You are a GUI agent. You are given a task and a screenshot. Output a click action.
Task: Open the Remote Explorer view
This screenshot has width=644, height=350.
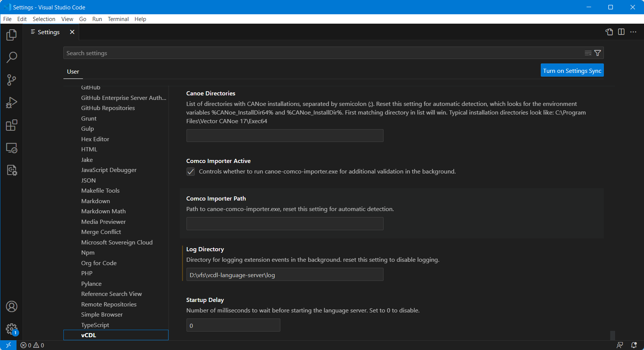(x=12, y=148)
